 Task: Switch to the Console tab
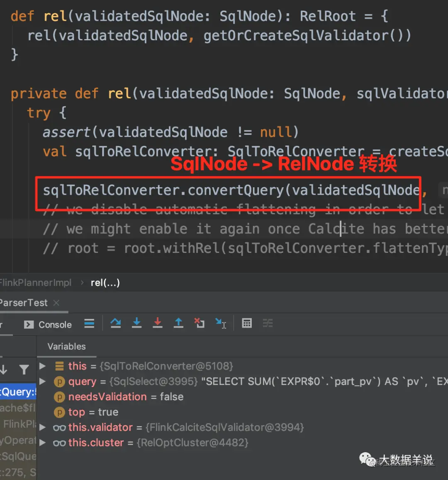point(48,324)
